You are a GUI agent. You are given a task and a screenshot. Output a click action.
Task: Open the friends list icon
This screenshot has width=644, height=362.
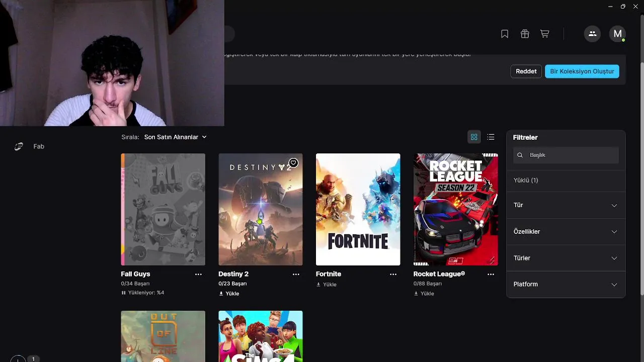pyautogui.click(x=592, y=34)
